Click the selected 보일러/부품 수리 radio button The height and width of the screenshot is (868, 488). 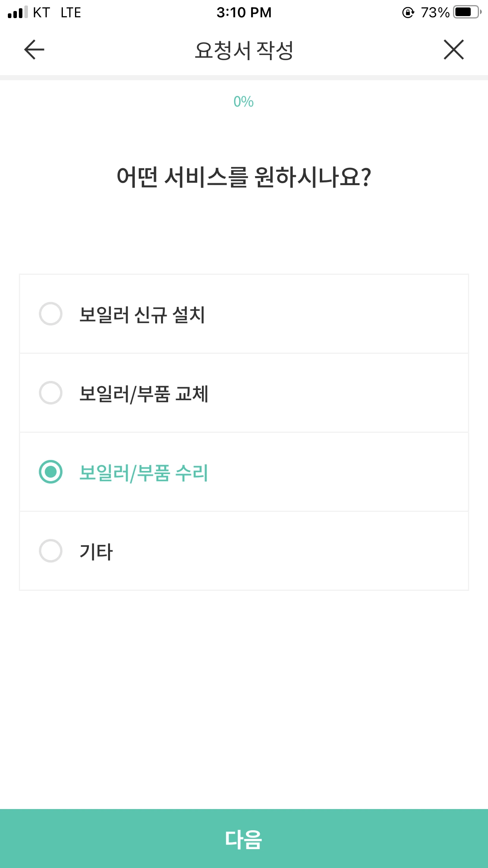pyautogui.click(x=51, y=472)
